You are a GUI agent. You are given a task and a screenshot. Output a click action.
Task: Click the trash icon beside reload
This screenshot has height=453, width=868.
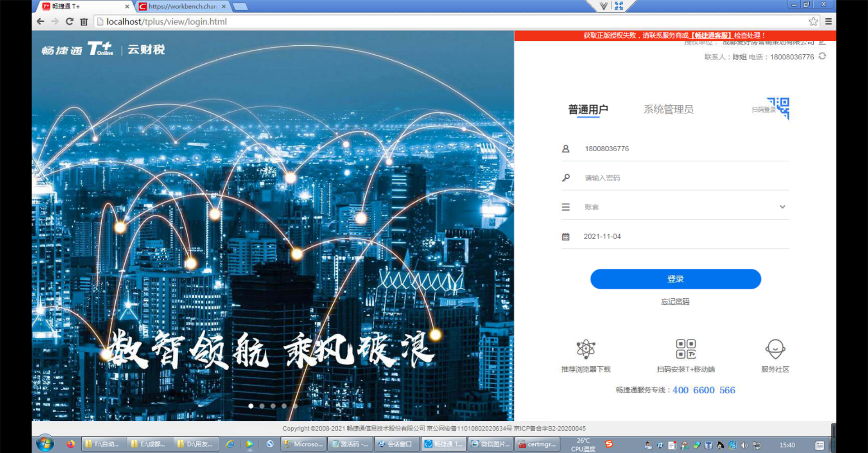tap(84, 22)
